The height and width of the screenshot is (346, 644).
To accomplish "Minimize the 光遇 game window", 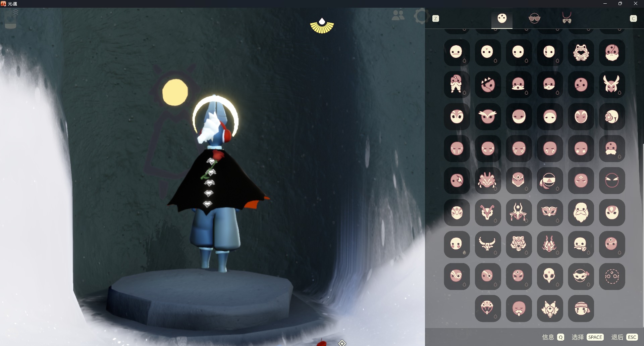I will 605,4.
